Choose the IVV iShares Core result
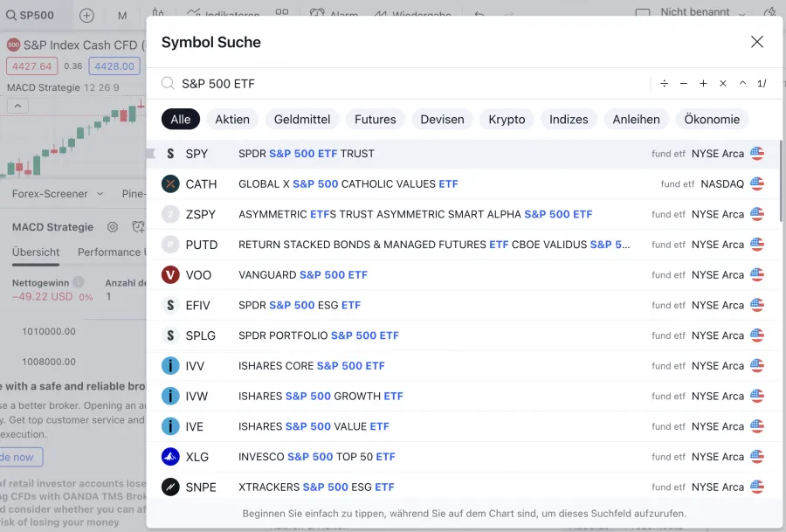This screenshot has height=532, width=786. pos(463,366)
